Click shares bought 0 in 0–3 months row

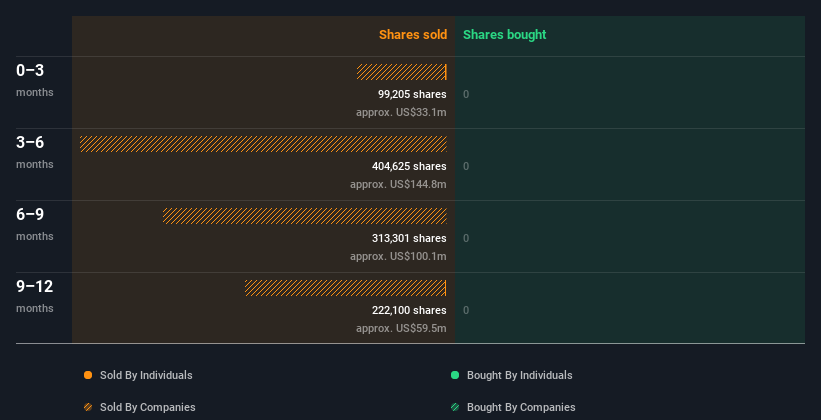[466, 94]
